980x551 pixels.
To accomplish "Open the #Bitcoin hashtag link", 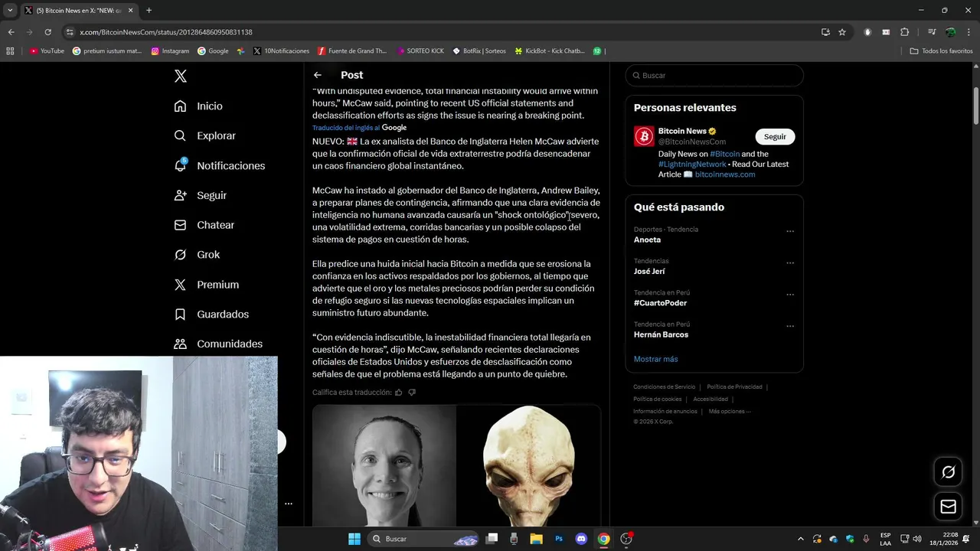I will [724, 154].
